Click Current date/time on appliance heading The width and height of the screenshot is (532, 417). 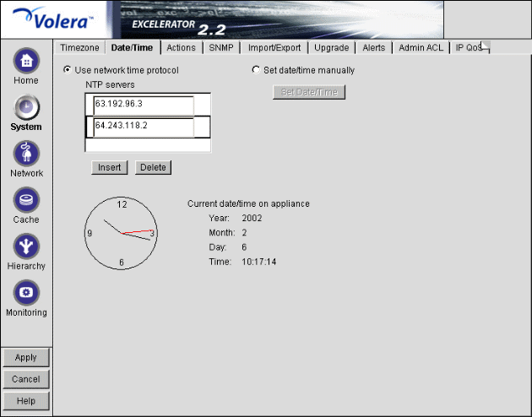pyautogui.click(x=248, y=203)
